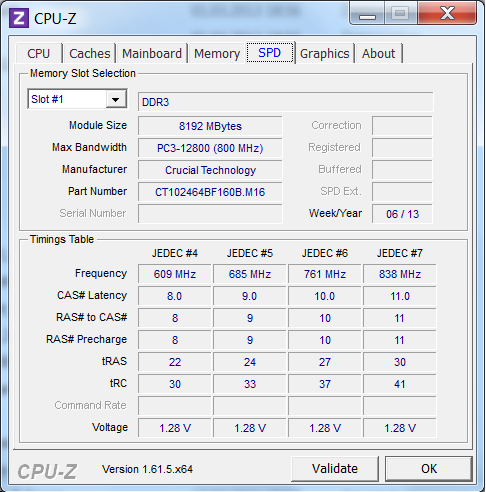This screenshot has width=486, height=492.
Task: Click the tRC value 33
Action: click(250, 384)
